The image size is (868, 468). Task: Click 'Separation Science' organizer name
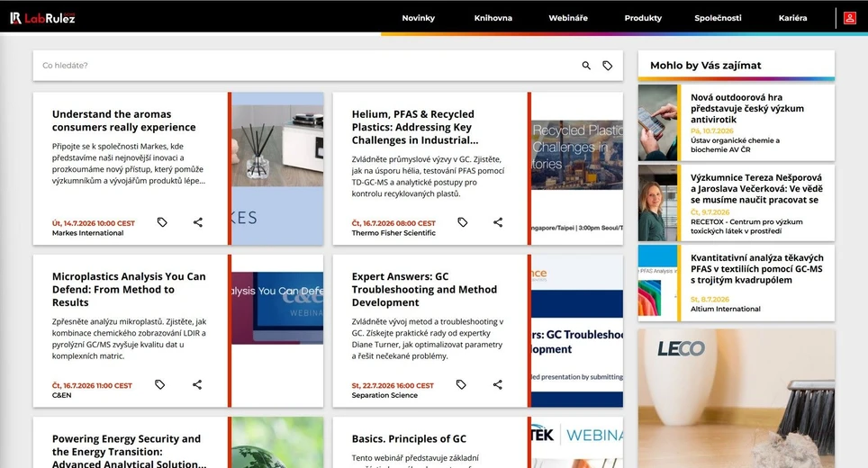tap(384, 395)
